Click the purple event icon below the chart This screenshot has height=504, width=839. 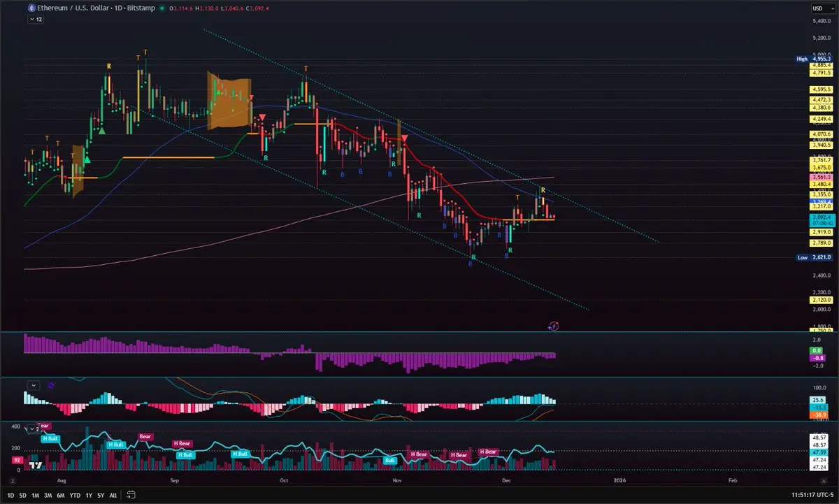pos(553,325)
